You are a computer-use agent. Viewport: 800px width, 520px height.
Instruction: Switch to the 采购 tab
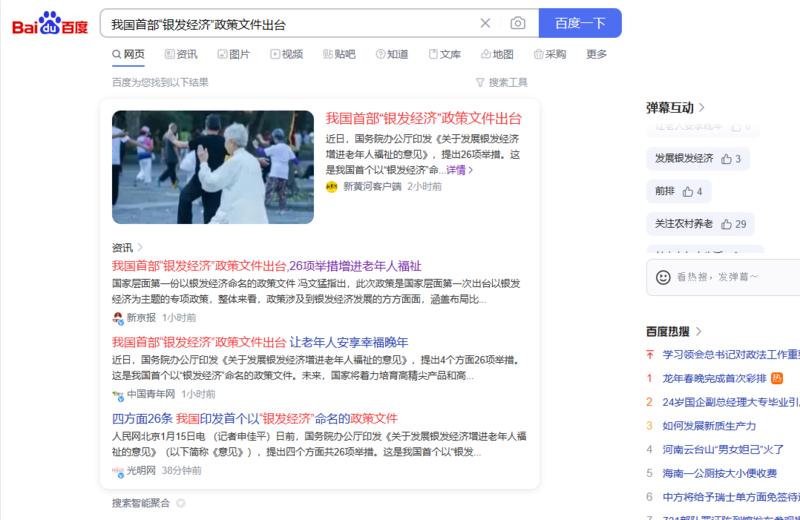(549, 54)
